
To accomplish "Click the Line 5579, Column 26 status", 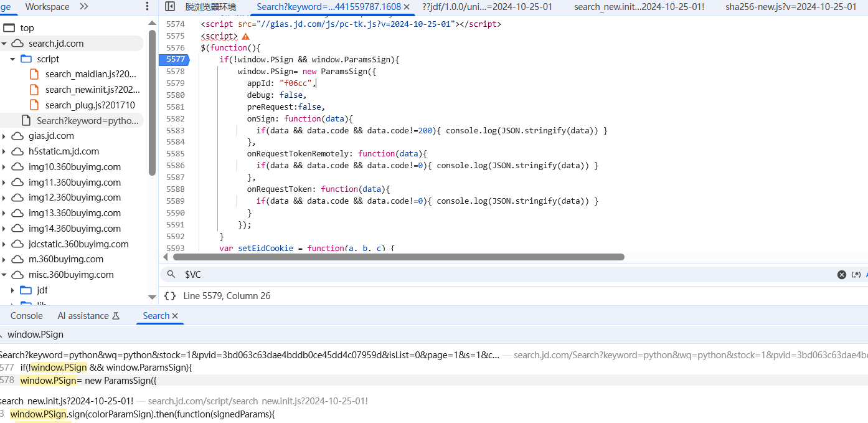I will (227, 296).
